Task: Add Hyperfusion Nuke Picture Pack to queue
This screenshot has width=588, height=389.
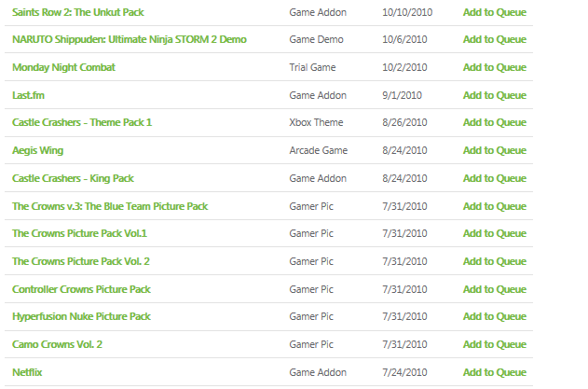Action: [495, 316]
